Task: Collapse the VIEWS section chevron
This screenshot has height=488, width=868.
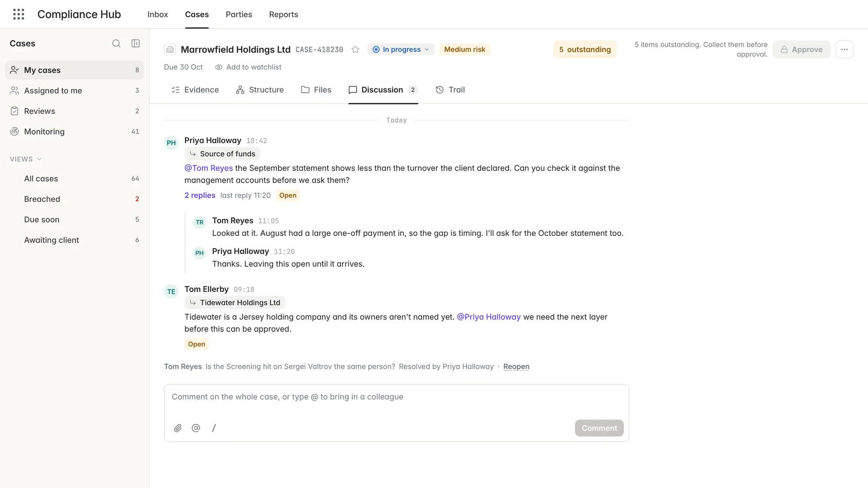Action: click(x=39, y=159)
